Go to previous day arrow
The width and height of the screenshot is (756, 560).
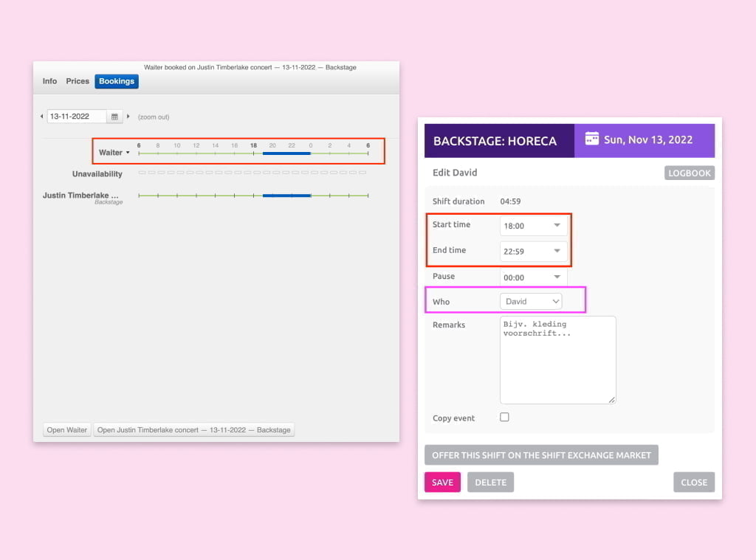41,117
